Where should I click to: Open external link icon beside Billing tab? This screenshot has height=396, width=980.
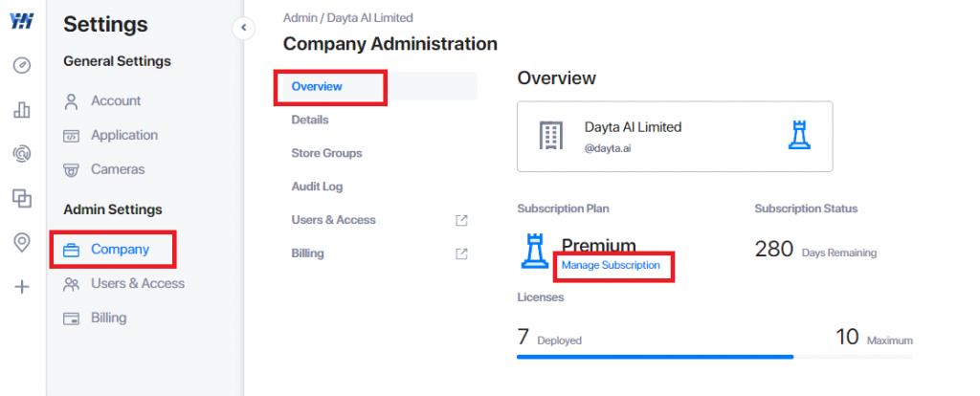pos(461,253)
